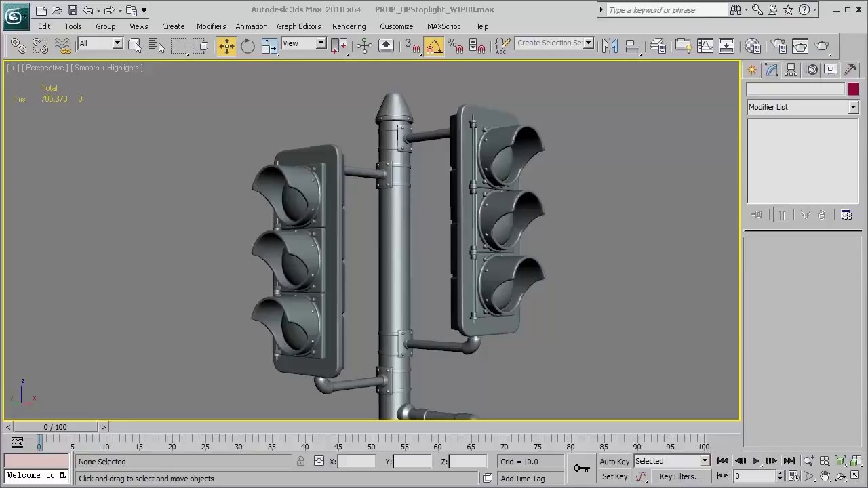Click Bind to Space Warp icon
This screenshot has width=868, height=488.
pyautogui.click(x=62, y=46)
